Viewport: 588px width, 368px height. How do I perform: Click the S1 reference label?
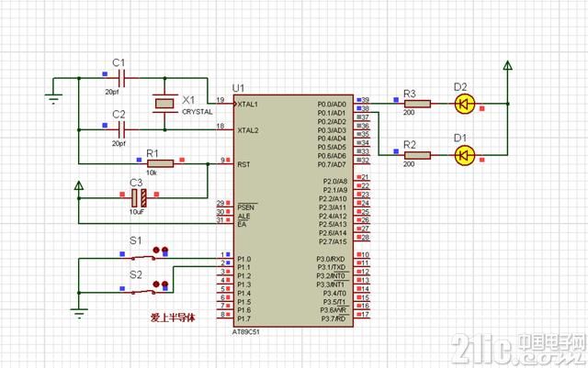point(136,240)
